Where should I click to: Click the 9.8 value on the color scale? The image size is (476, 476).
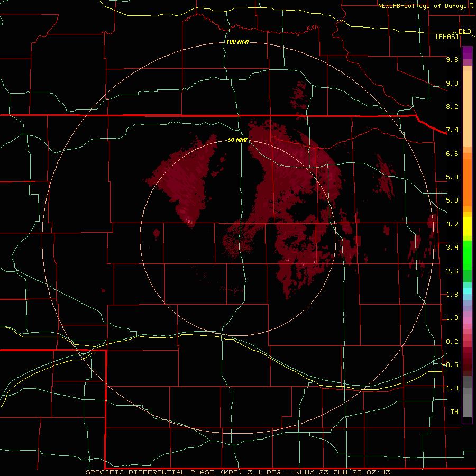[x=452, y=59]
